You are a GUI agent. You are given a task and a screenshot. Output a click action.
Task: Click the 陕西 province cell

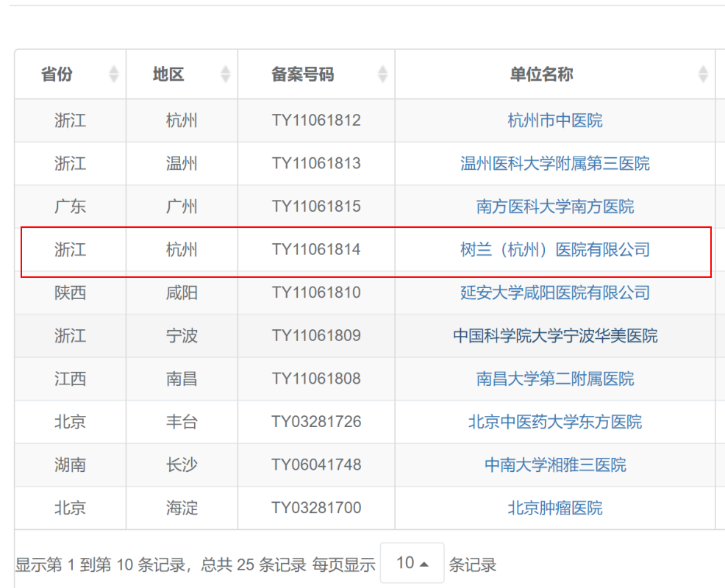pos(71,293)
